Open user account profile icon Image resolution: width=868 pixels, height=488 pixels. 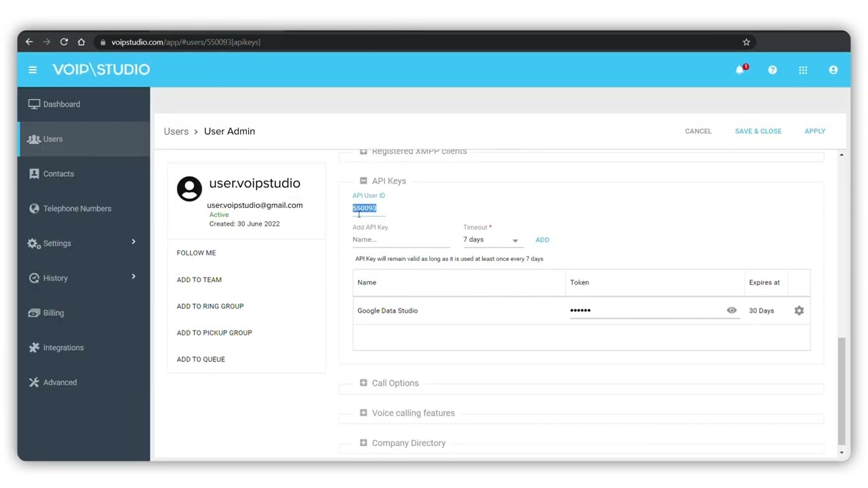coord(833,70)
